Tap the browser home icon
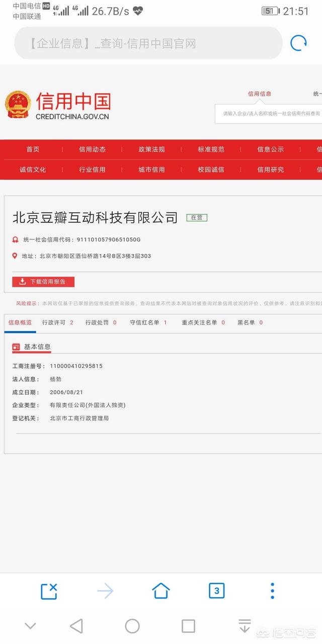 point(161,591)
